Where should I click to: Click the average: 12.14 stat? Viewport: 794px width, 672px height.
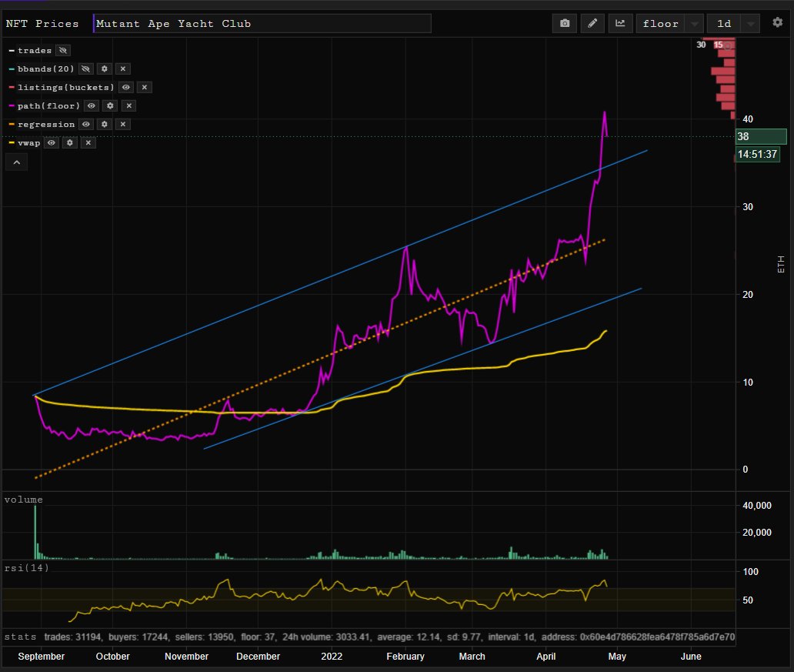point(409,637)
